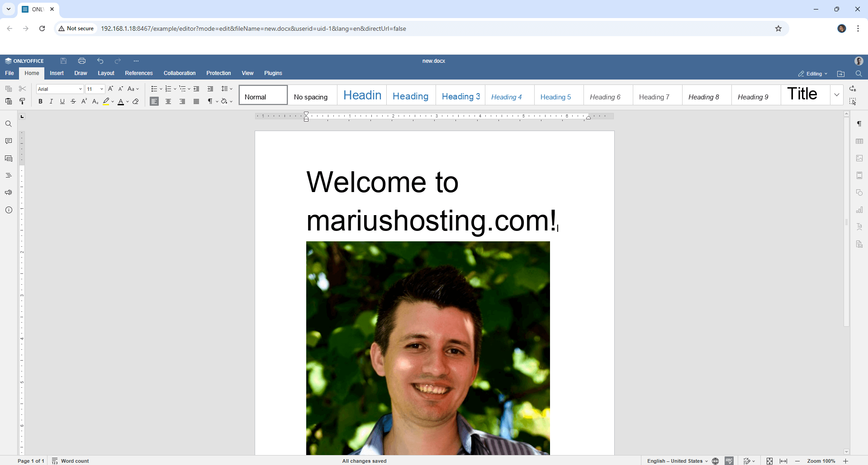Open file location folder icon

[841, 74]
